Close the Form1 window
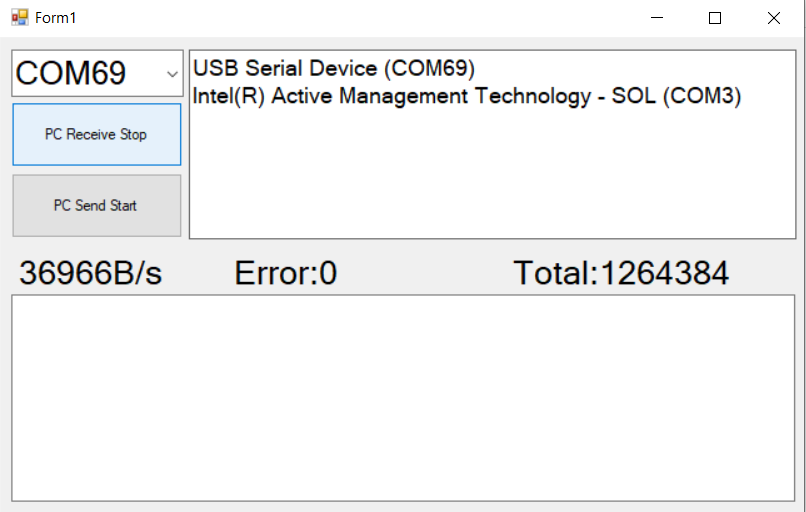Image resolution: width=806 pixels, height=512 pixels. 773,18
